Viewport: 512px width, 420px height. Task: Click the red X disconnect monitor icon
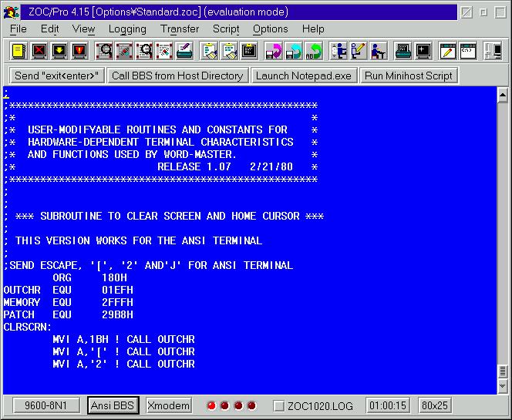coord(39,51)
